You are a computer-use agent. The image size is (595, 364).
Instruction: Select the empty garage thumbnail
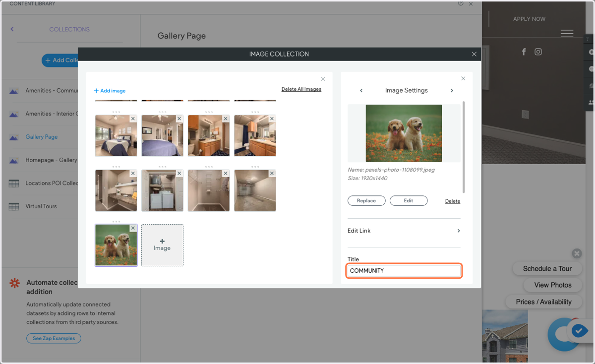click(255, 190)
